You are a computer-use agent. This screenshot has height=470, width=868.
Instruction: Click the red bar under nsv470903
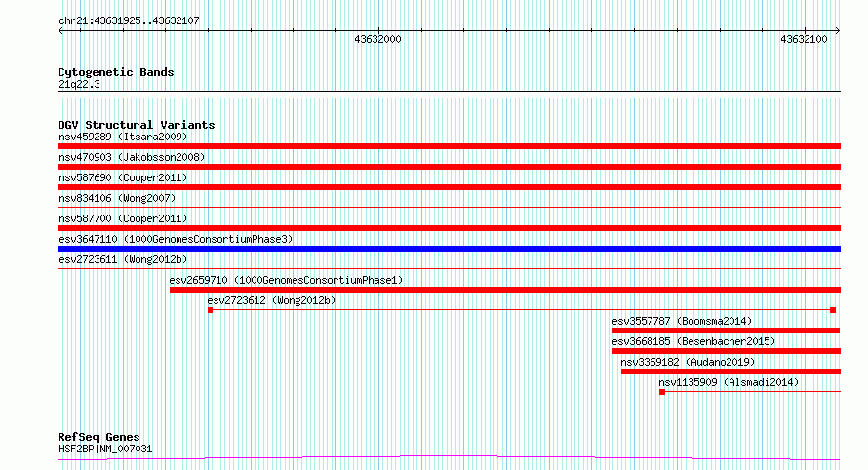[x=449, y=167]
